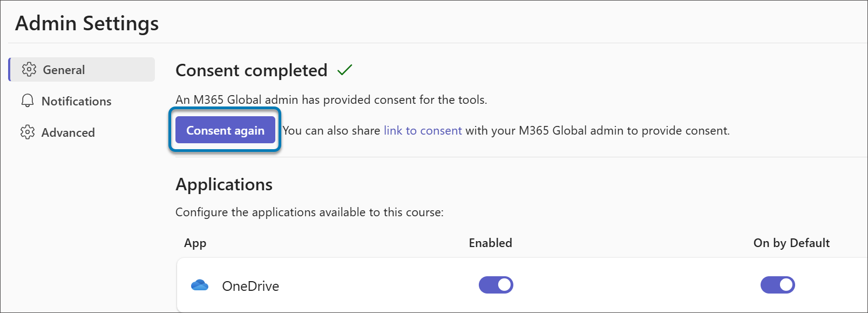Click the Consent completed heading

(x=252, y=70)
